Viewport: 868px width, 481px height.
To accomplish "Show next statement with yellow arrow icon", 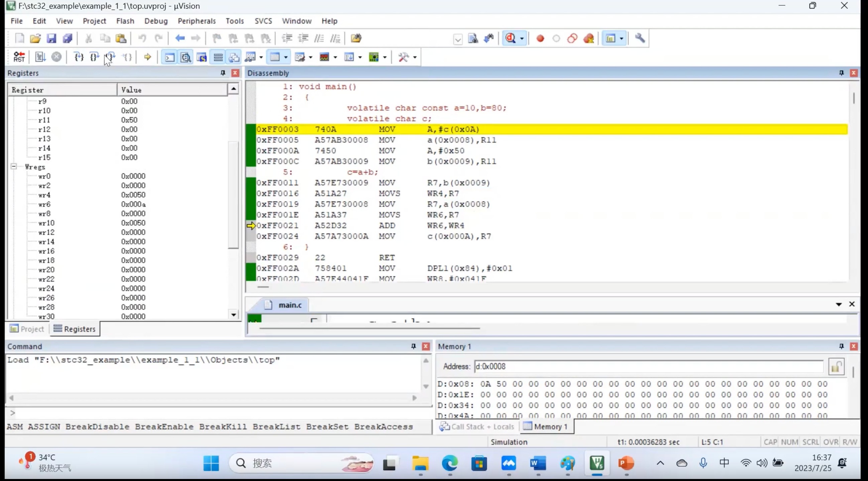I will coord(147,57).
